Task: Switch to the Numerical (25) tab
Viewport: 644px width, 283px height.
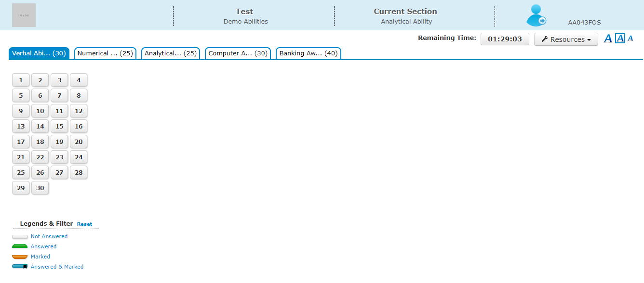Action: pyautogui.click(x=105, y=53)
